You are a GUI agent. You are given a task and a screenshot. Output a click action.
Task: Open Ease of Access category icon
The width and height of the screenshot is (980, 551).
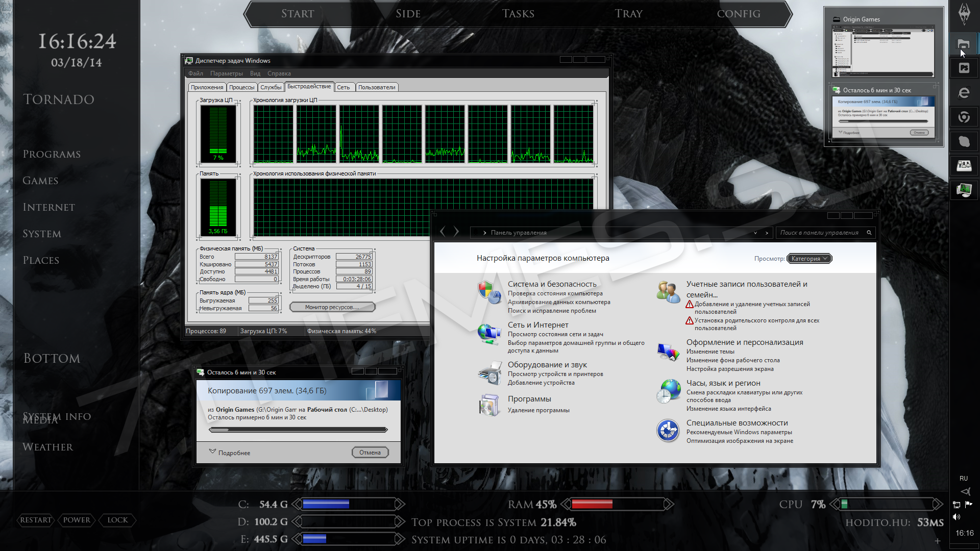668,431
